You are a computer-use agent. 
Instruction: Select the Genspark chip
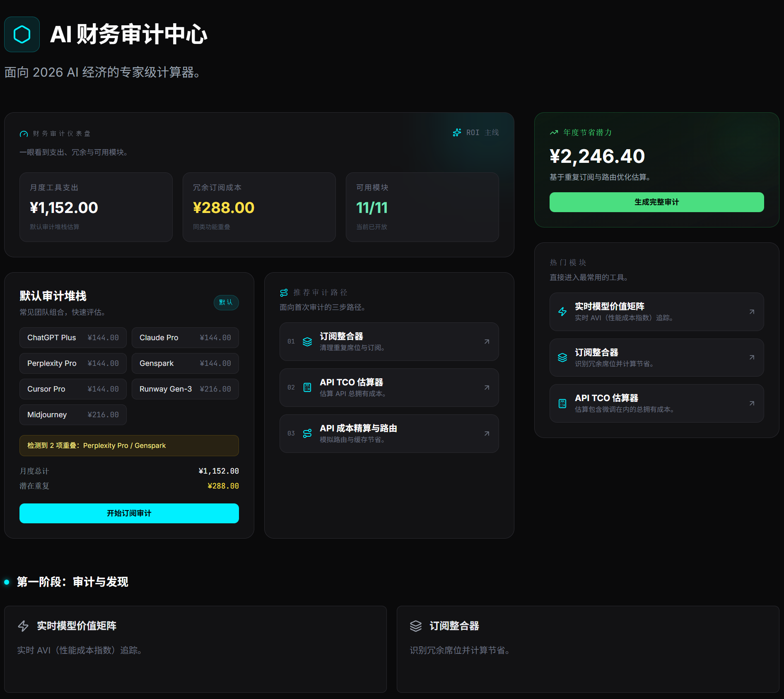[x=185, y=363]
